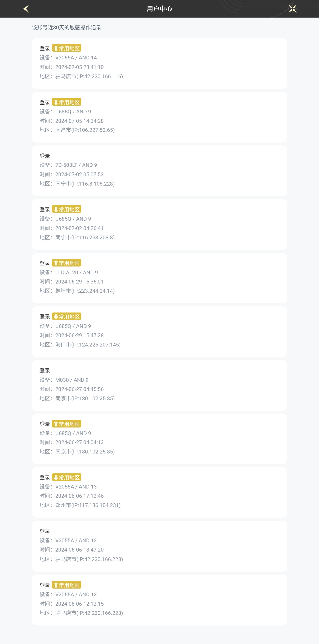
Task: Select the 7D-503LT device login record
Action: click(159, 171)
